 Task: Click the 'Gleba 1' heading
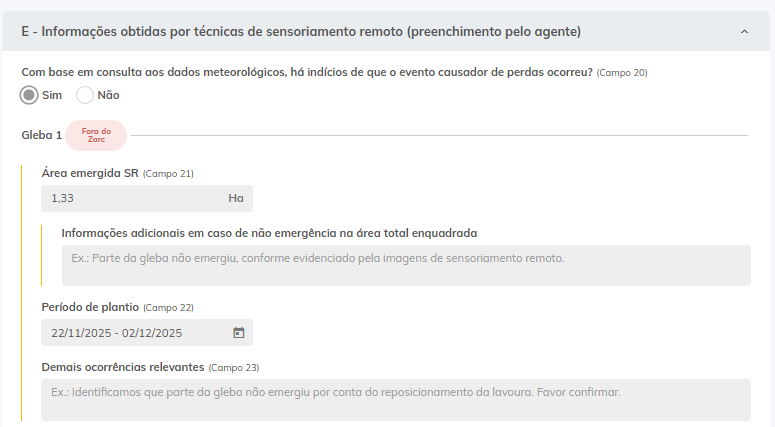[x=42, y=135]
